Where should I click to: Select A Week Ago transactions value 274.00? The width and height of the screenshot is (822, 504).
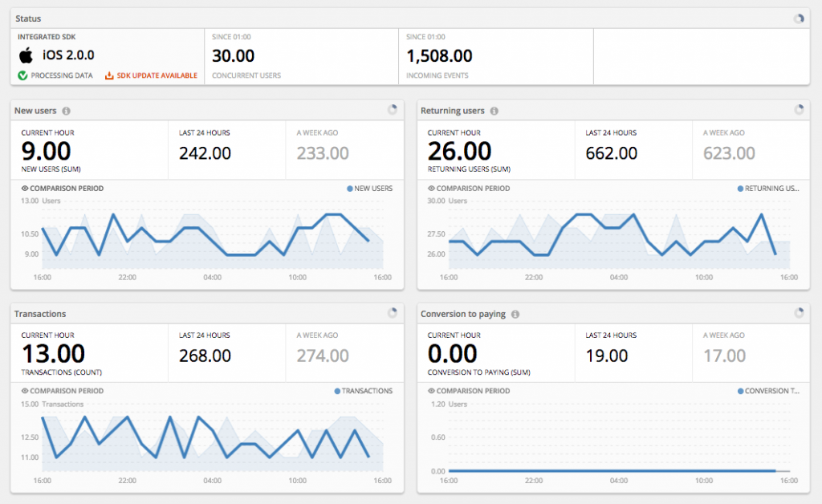(323, 356)
